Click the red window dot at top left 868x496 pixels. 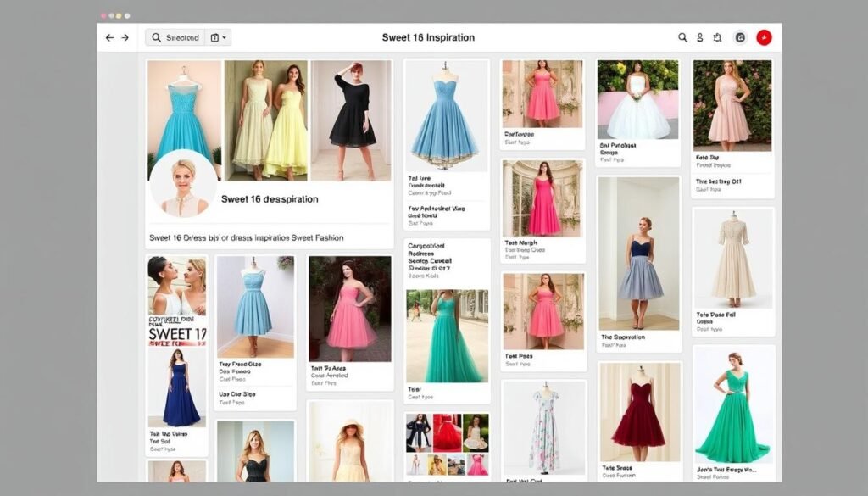pyautogui.click(x=104, y=15)
